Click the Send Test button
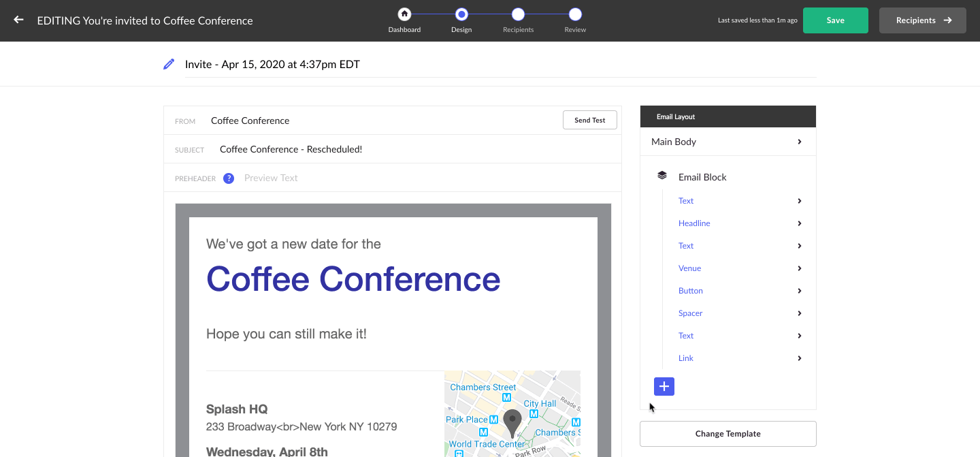980x457 pixels. coord(589,120)
